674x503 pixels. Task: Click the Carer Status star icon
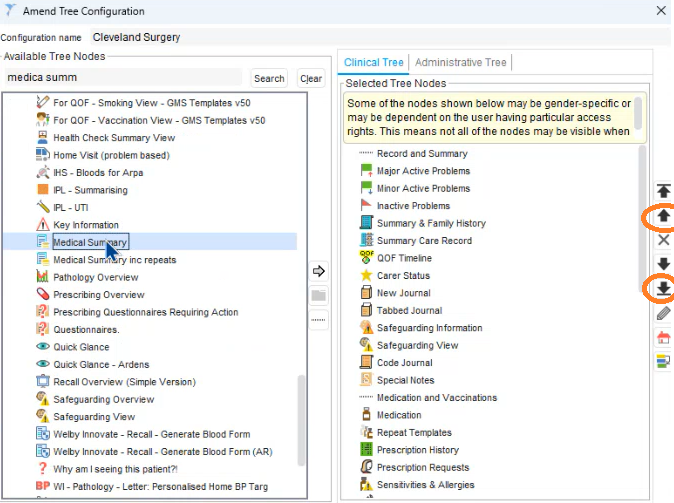click(366, 275)
